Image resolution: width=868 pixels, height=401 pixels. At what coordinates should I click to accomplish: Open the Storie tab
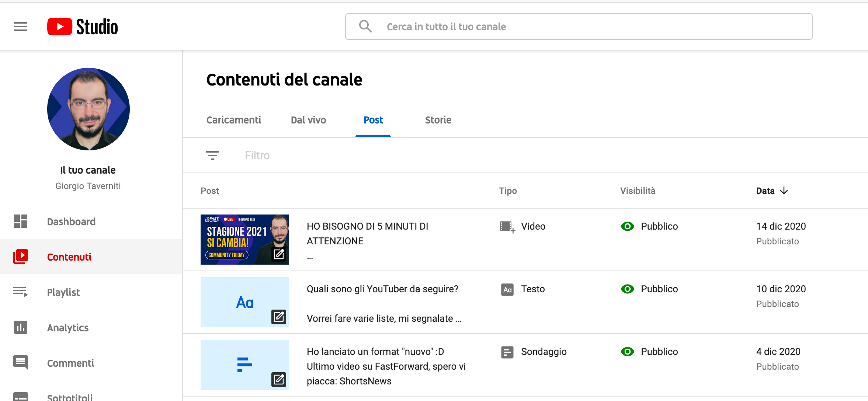click(438, 120)
